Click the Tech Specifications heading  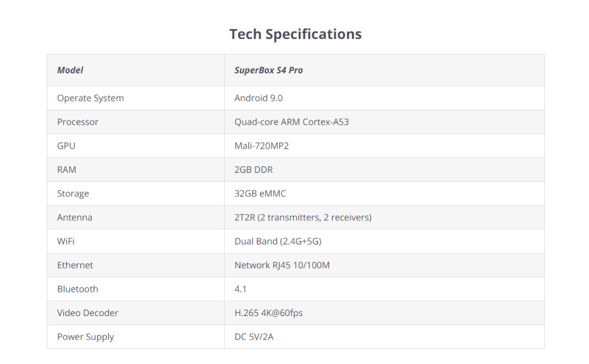295,34
